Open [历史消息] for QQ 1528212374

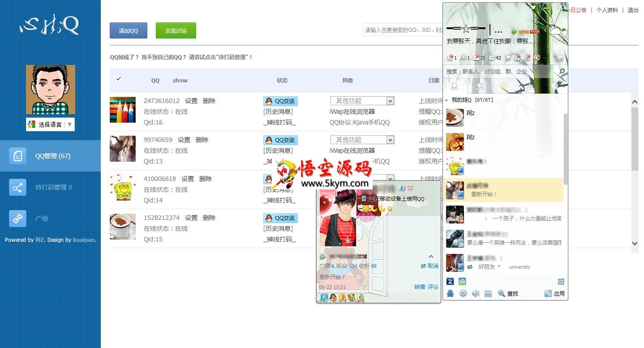(278, 228)
